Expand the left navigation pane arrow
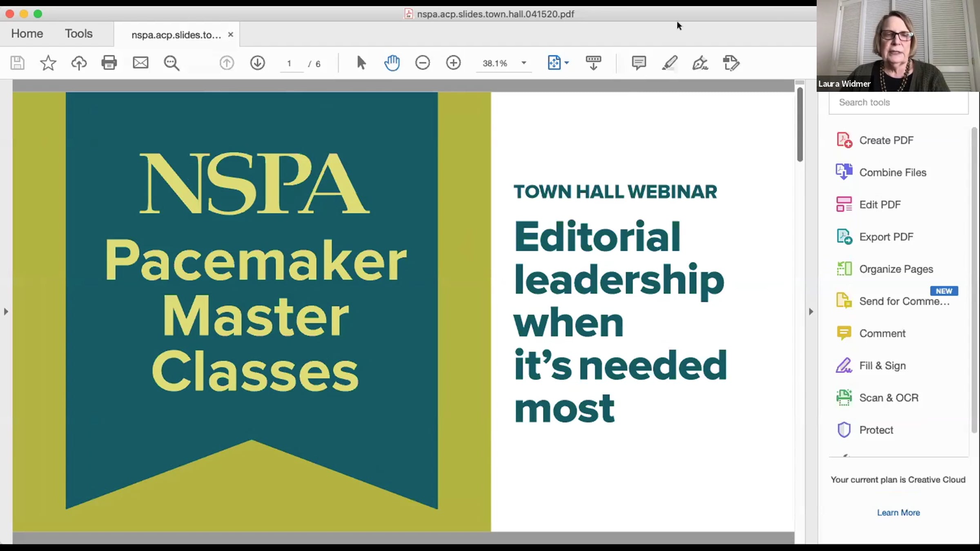980x551 pixels. 6,311
